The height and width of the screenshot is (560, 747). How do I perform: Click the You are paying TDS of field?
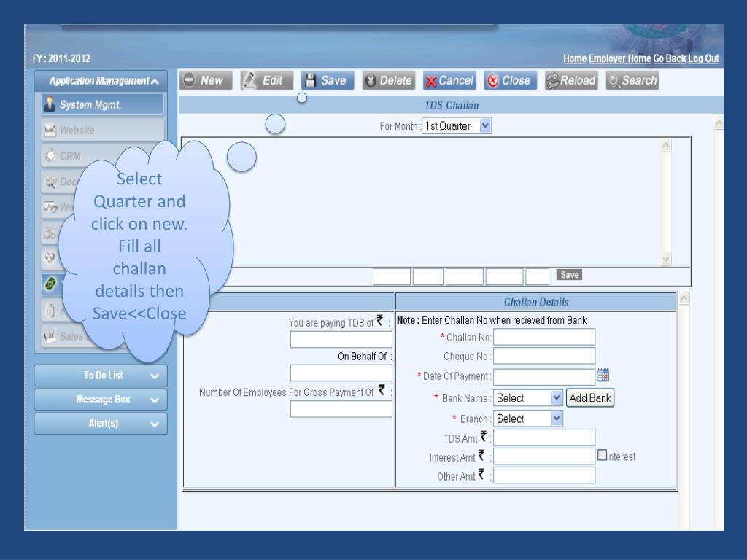click(x=341, y=340)
